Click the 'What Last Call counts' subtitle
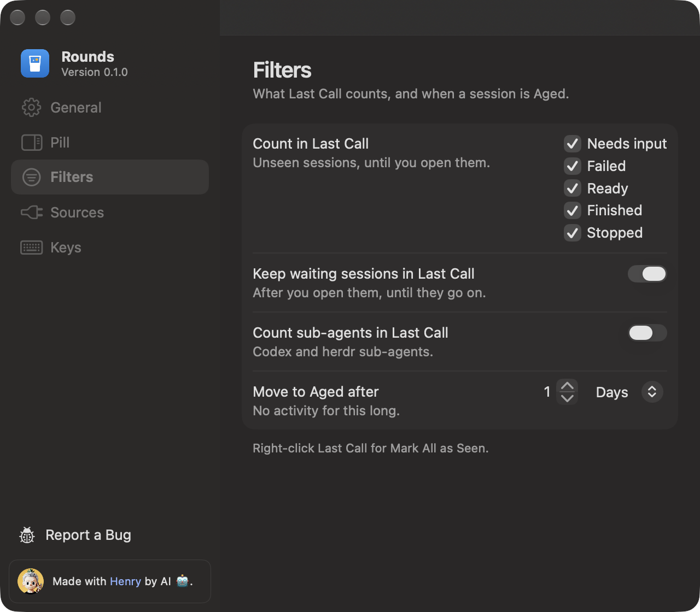 click(411, 94)
